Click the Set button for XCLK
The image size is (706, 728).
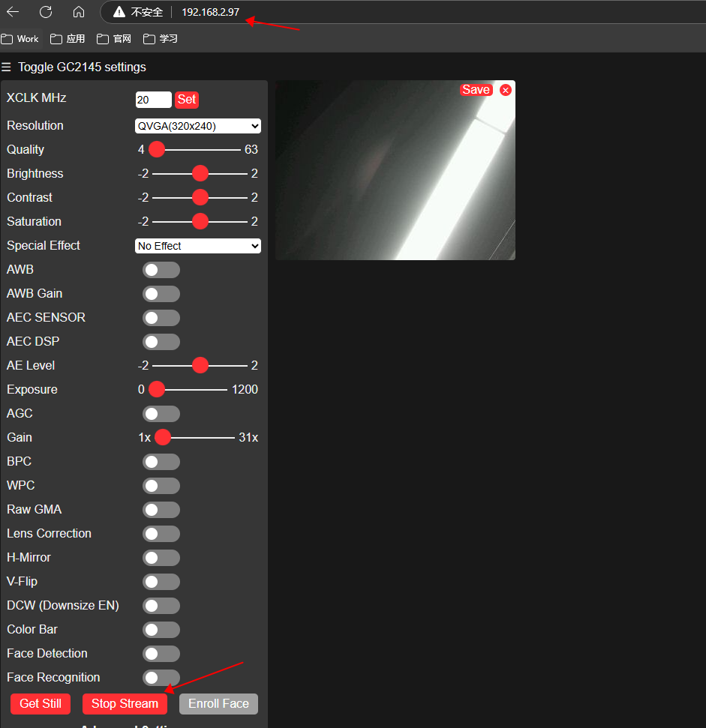click(x=187, y=100)
